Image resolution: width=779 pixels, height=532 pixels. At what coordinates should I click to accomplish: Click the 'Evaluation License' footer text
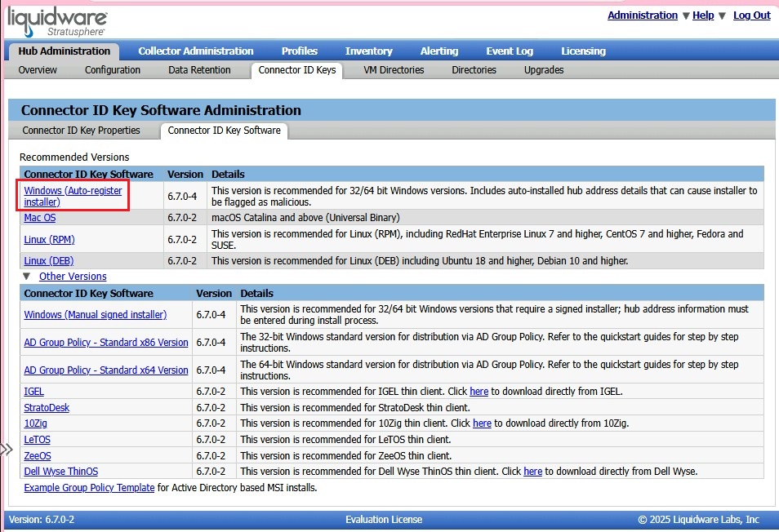pyautogui.click(x=384, y=520)
